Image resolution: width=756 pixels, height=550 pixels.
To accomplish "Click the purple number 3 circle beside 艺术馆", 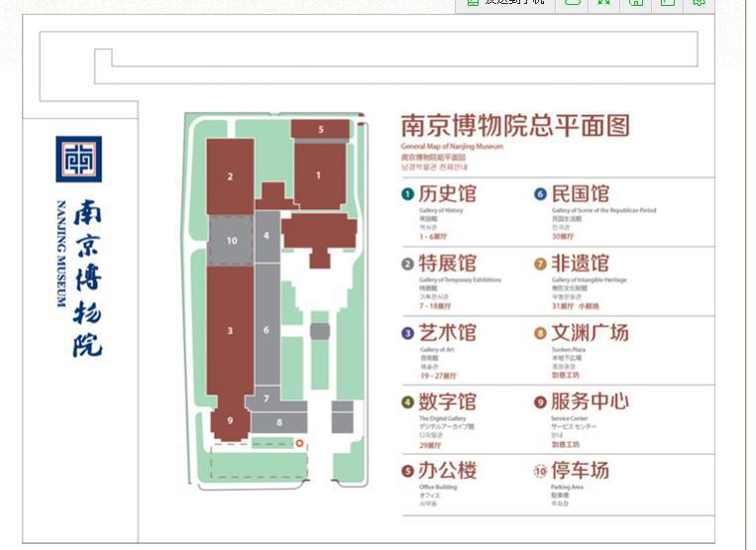I will pos(407,333).
